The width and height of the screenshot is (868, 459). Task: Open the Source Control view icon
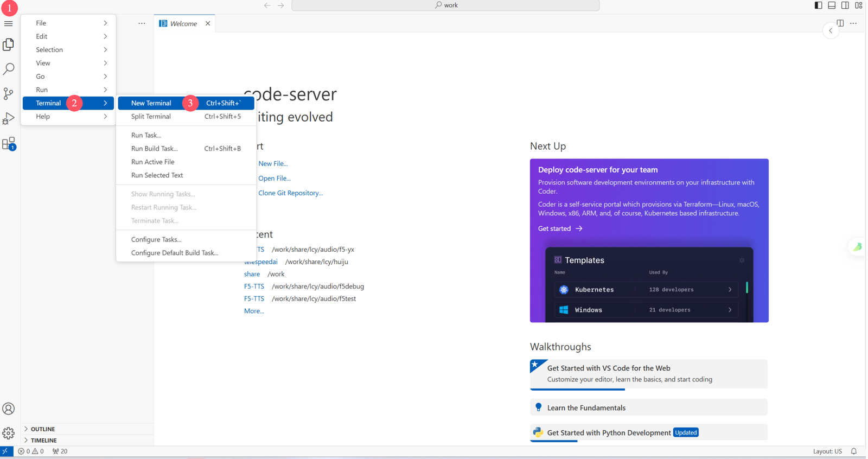coord(9,93)
